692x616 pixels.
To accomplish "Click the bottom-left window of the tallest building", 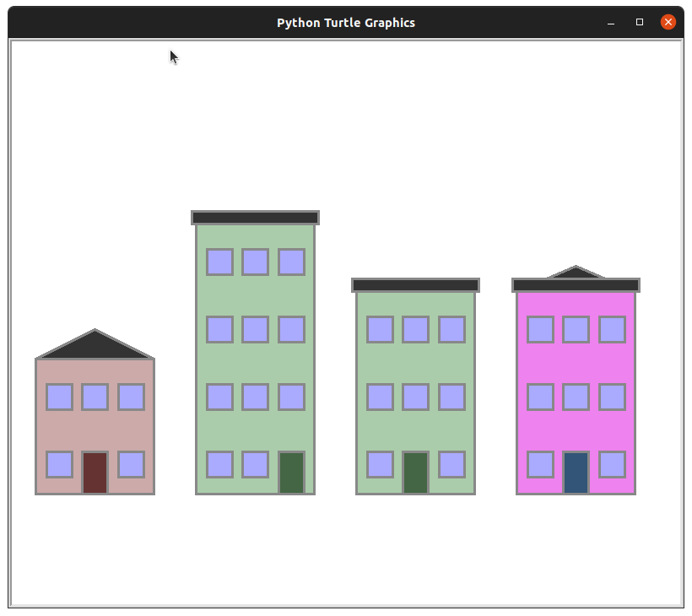I will (x=219, y=464).
